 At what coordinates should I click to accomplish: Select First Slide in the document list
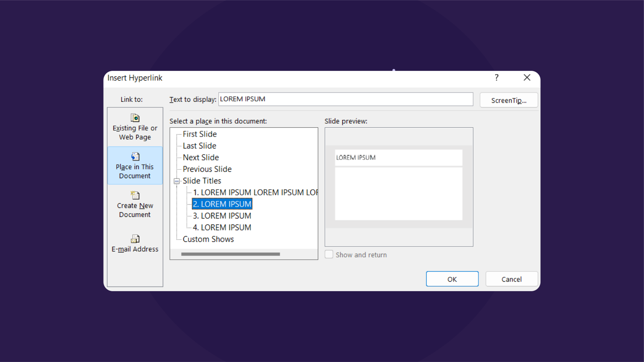pos(200,134)
